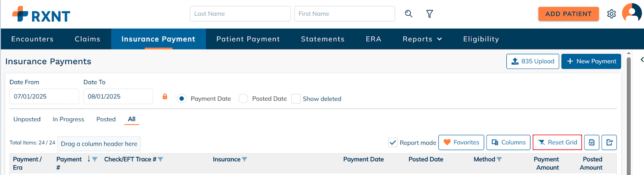
Task: Select the Payment Date radio button
Action: coord(182,99)
